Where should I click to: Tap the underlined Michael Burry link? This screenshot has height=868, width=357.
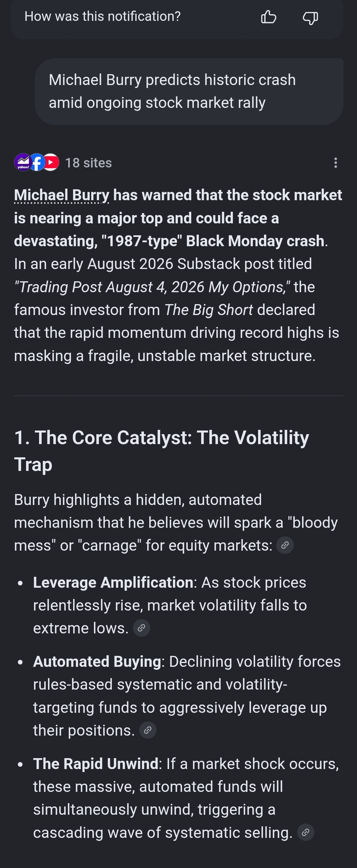click(62, 195)
